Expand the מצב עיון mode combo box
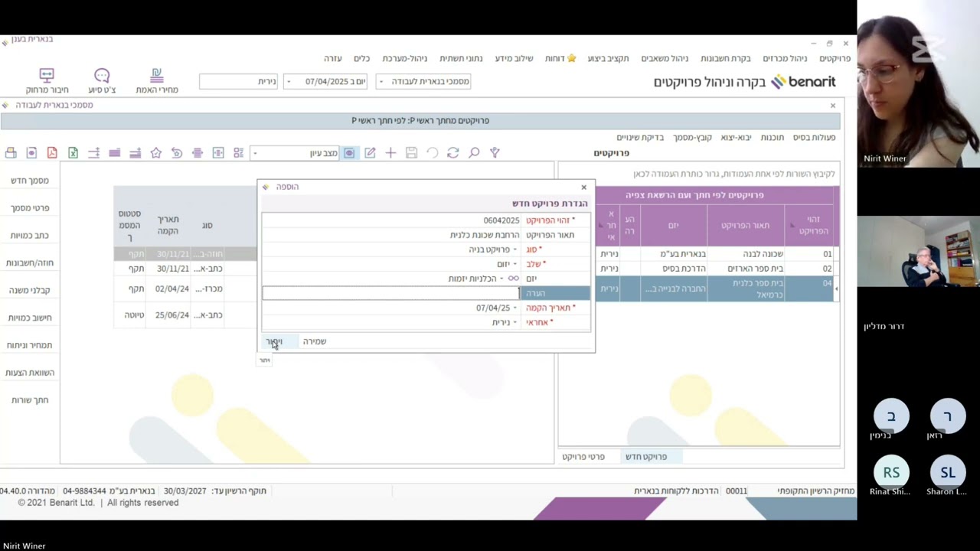980x551 pixels. tap(294, 153)
